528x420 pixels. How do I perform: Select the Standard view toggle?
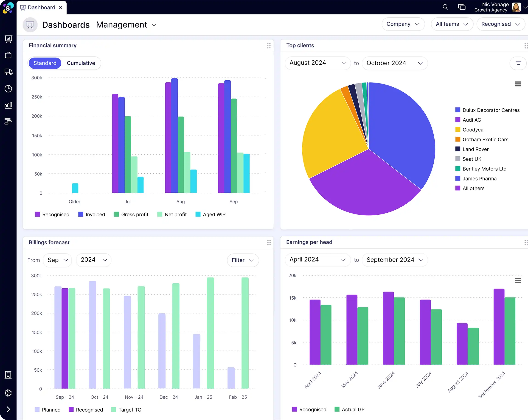[45, 63]
